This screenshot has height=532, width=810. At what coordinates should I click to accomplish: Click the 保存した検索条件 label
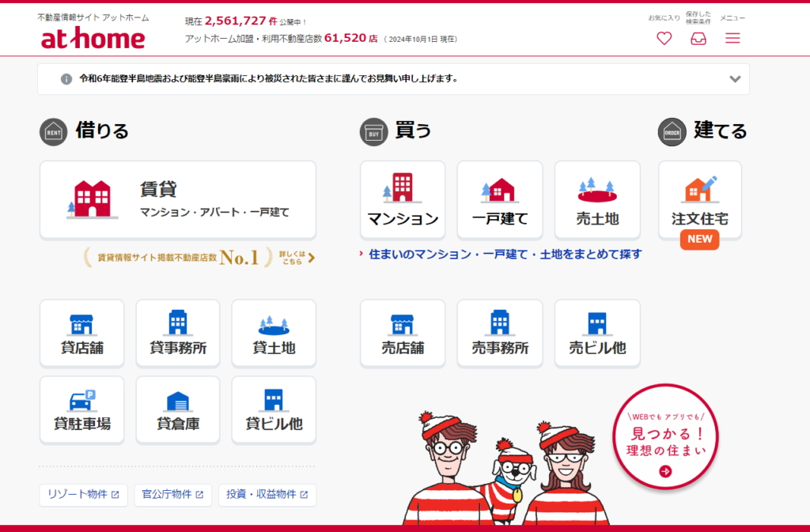tap(698, 18)
